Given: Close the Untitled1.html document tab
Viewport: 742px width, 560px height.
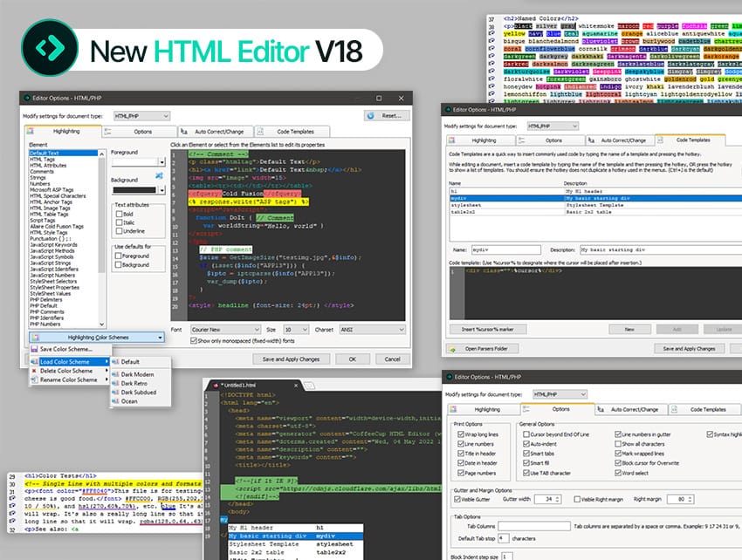Looking at the screenshot, I should pos(296,386).
